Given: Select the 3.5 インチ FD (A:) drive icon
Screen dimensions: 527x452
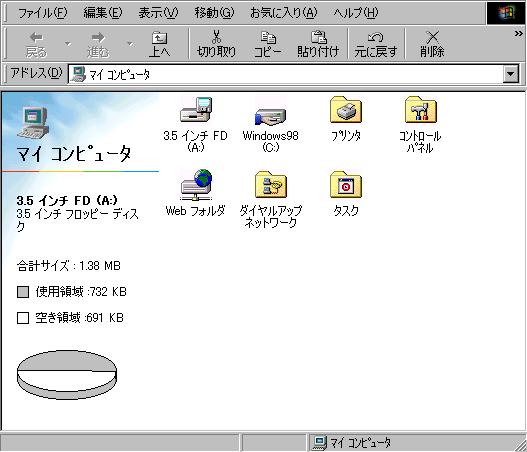Looking at the screenshot, I should (196, 110).
